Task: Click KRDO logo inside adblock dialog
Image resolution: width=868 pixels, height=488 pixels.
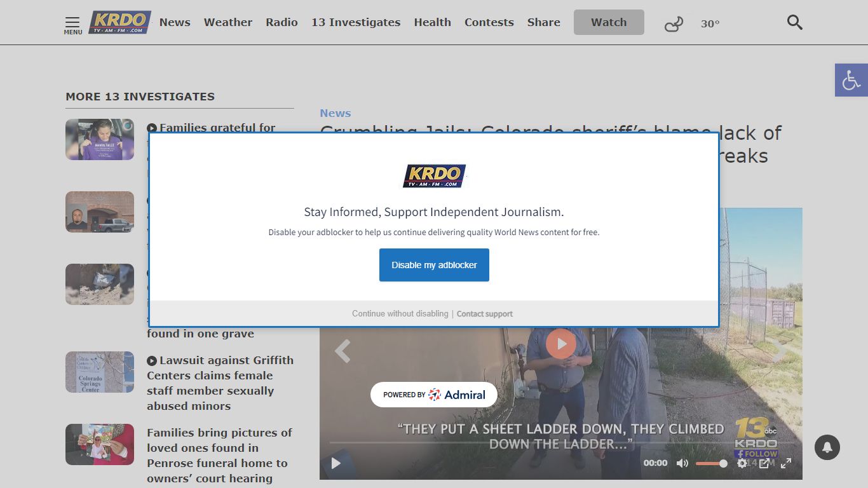Action: tap(434, 176)
